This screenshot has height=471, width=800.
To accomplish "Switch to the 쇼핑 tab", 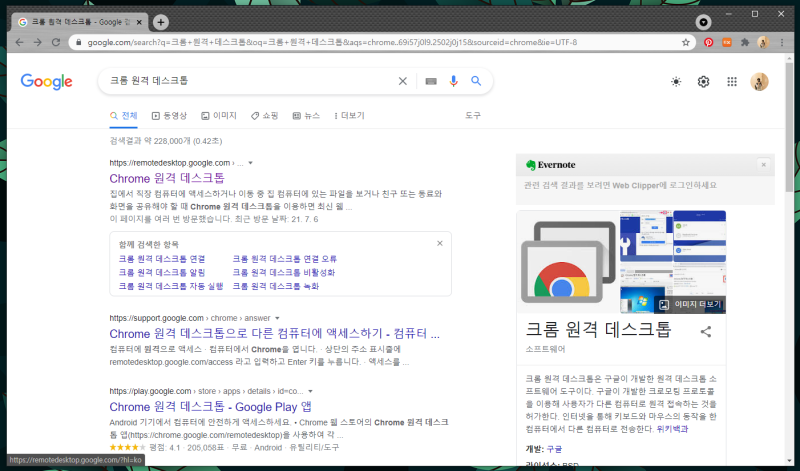I will 264,116.
